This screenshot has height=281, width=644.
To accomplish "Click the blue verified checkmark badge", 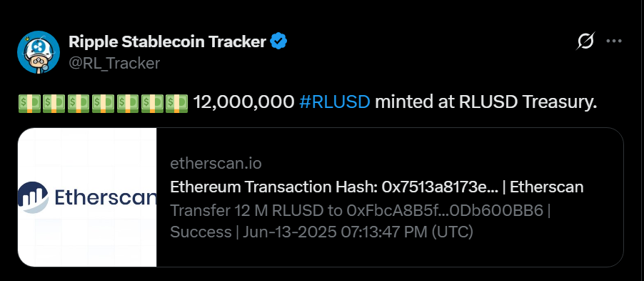I will 278,41.
